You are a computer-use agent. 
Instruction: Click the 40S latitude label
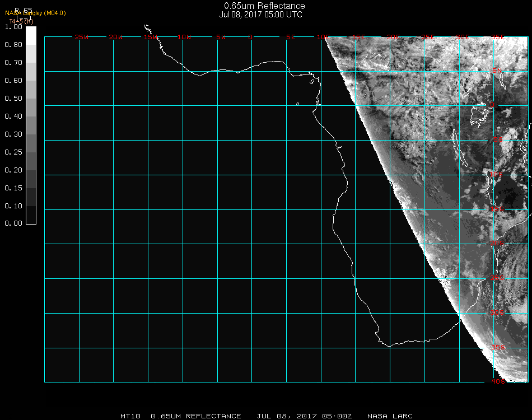[498, 382]
